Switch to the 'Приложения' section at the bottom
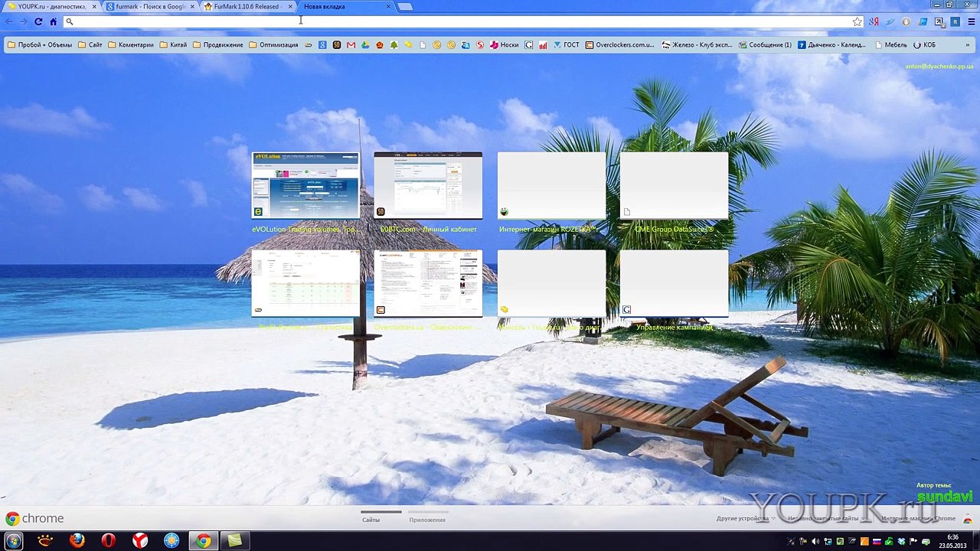This screenshot has height=551, width=980. tap(427, 520)
